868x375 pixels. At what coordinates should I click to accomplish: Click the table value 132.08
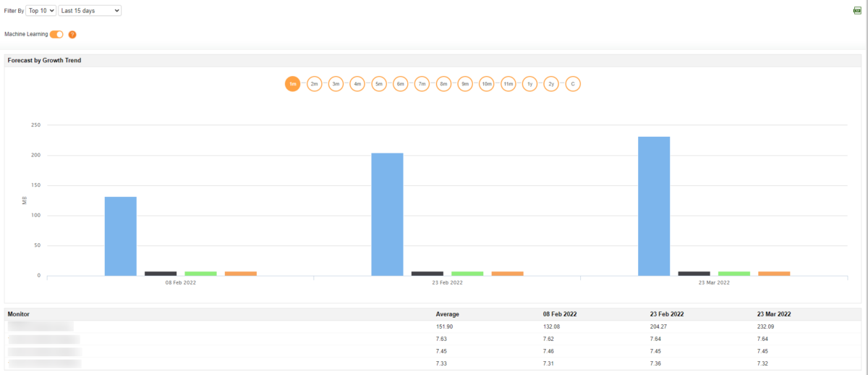[x=551, y=327]
